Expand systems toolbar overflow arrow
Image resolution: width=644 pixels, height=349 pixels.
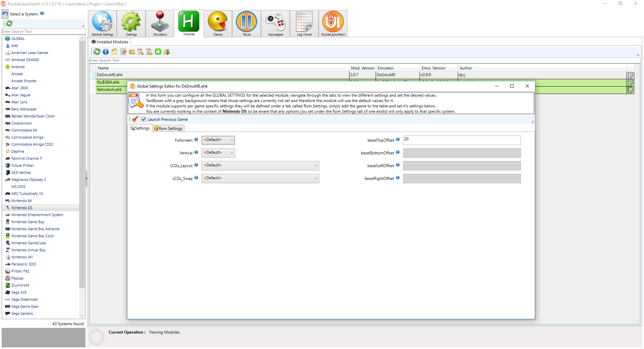(83, 26)
